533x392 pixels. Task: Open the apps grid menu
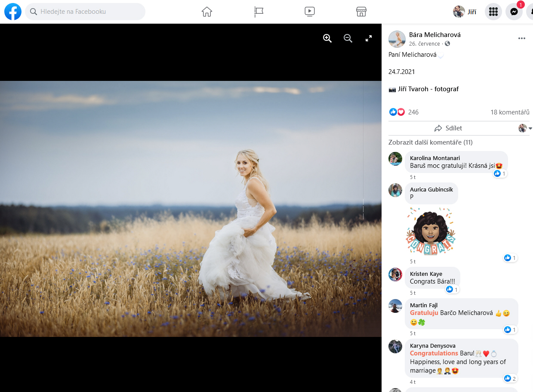(x=493, y=12)
